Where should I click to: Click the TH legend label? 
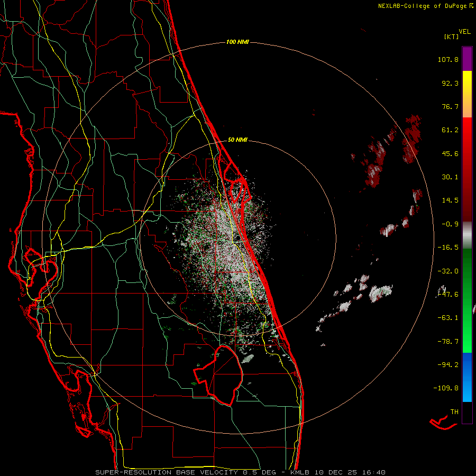(454, 412)
